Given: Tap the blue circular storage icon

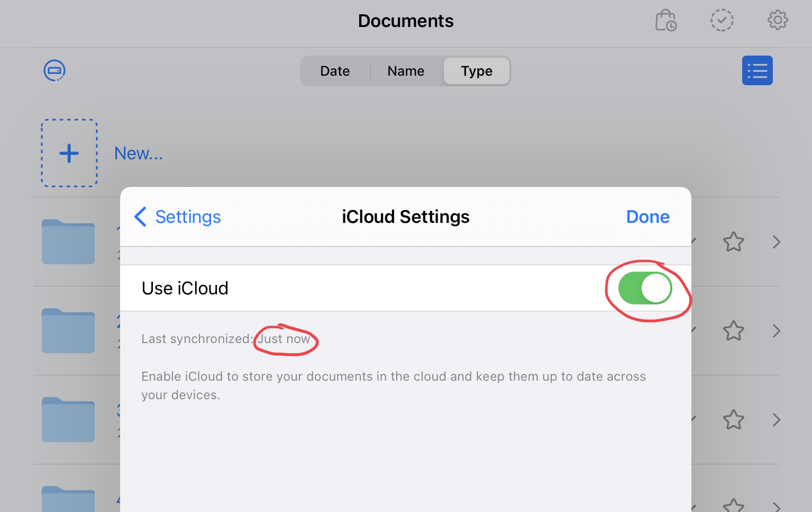Looking at the screenshot, I should [54, 70].
